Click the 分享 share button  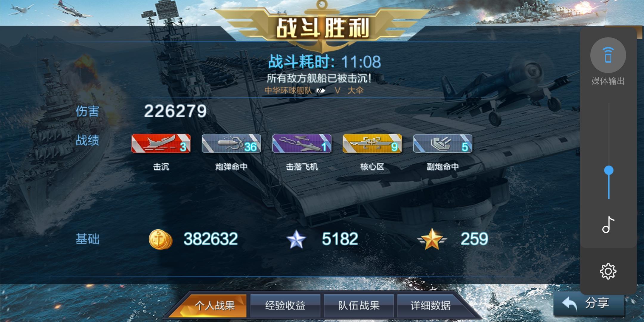589,303
